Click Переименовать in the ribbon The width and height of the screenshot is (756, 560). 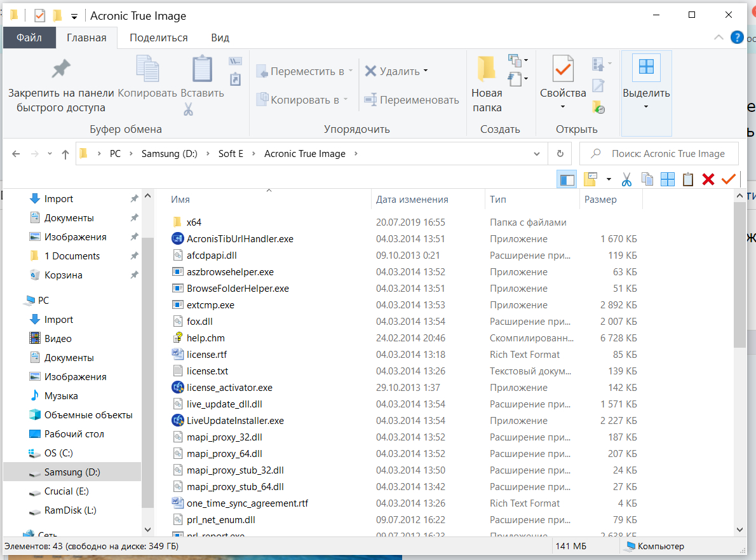pyautogui.click(x=411, y=100)
